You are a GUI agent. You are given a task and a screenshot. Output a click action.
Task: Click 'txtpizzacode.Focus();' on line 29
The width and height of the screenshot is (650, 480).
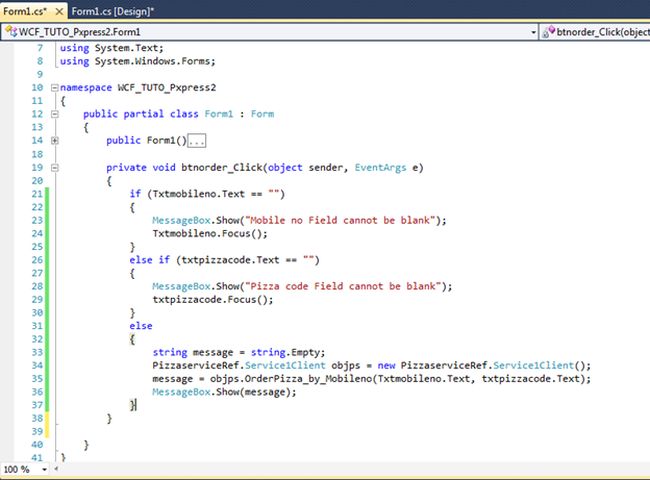213,300
